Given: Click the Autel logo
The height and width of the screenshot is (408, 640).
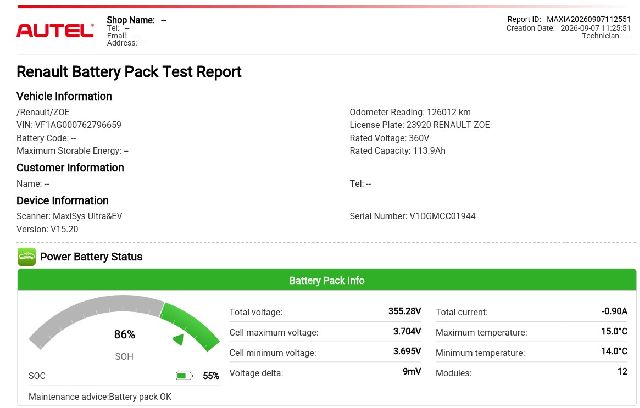Looking at the screenshot, I should [55, 31].
